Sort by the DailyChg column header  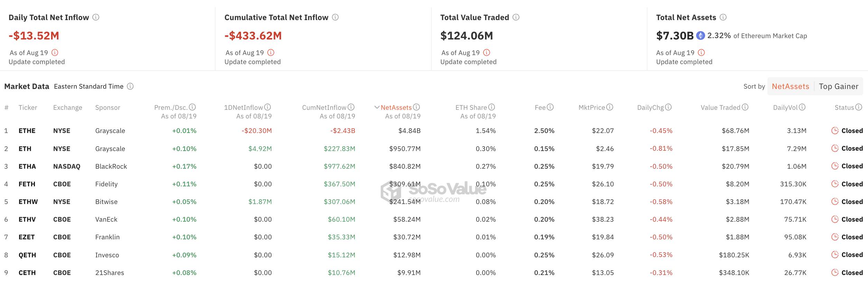click(650, 108)
